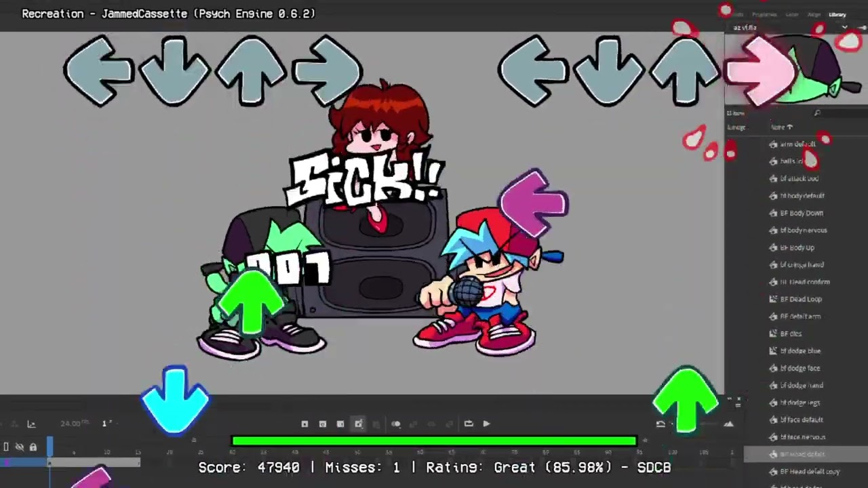The width and height of the screenshot is (868, 488).
Task: Open the Color panel tab
Action: (792, 14)
